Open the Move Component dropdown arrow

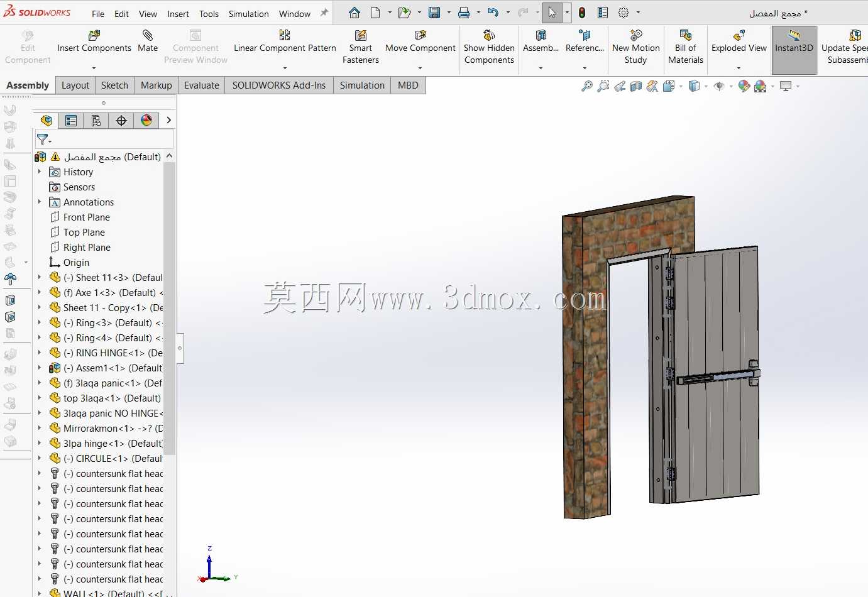pyautogui.click(x=420, y=68)
